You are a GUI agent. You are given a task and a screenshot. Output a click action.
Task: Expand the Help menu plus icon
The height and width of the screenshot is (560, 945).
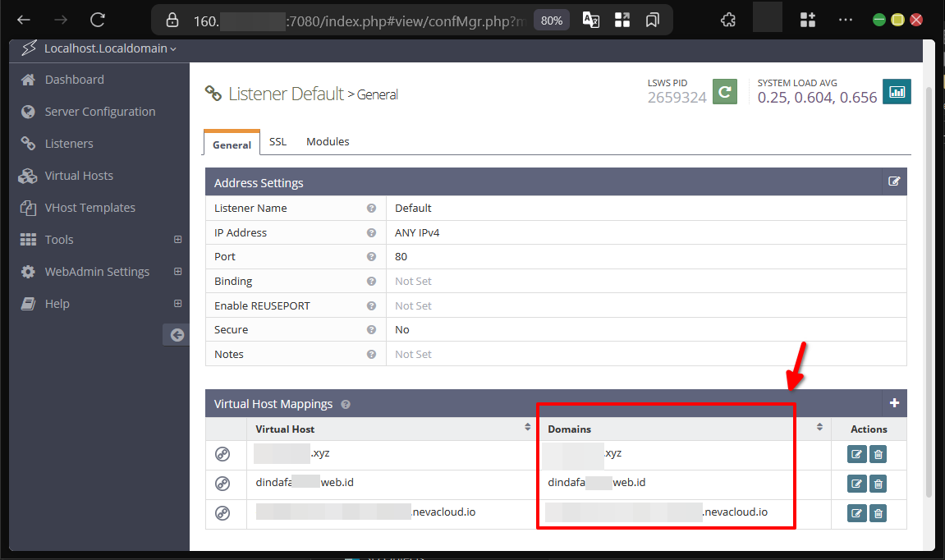[178, 303]
